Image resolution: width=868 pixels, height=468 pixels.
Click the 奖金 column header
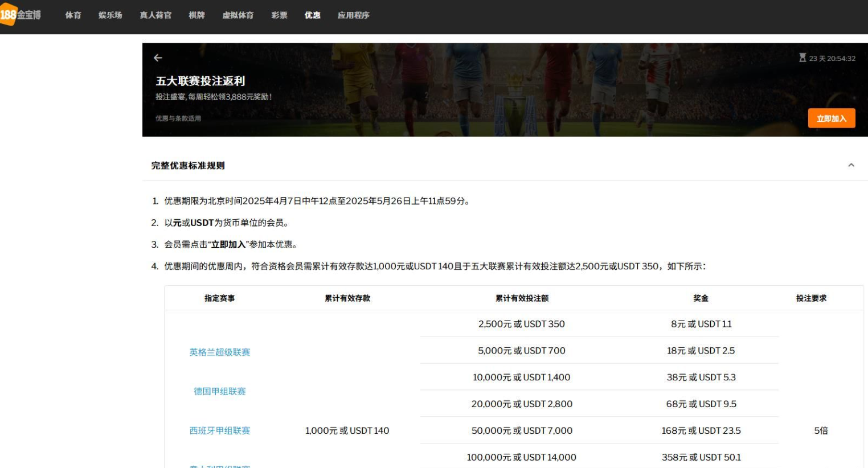(701, 298)
